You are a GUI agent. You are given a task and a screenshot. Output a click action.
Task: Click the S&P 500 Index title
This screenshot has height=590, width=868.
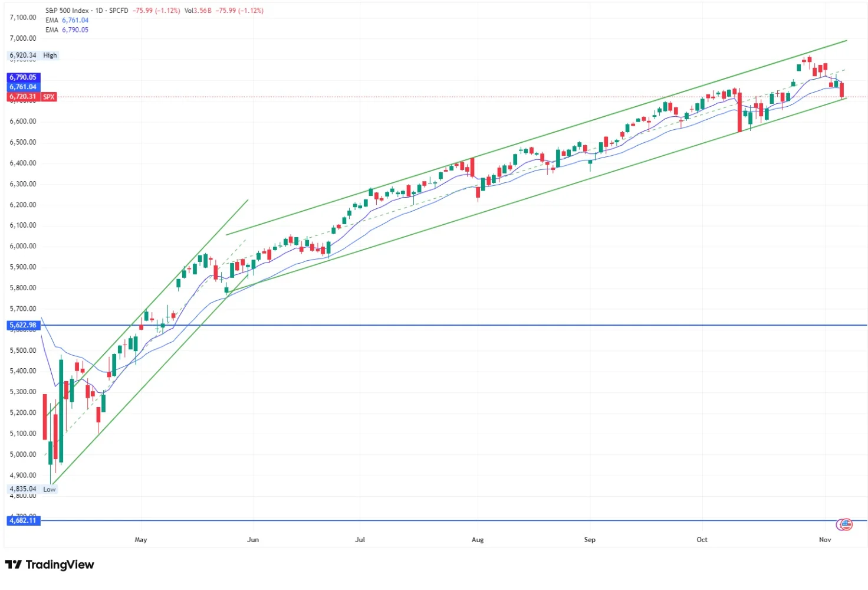pyautogui.click(x=67, y=11)
